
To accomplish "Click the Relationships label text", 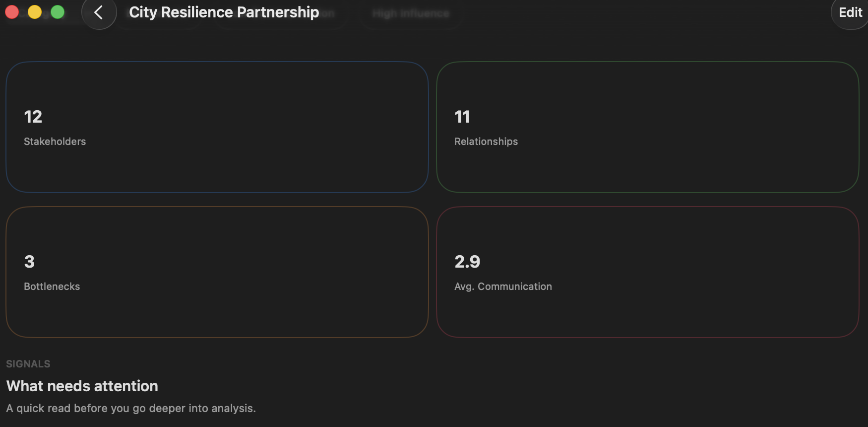I will (x=486, y=142).
